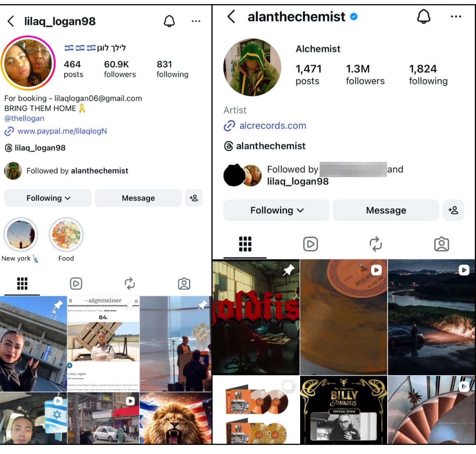Expand Following dropdown on alanthechemist profile
Viewport: 476px width, 454px height.
pyautogui.click(x=276, y=211)
